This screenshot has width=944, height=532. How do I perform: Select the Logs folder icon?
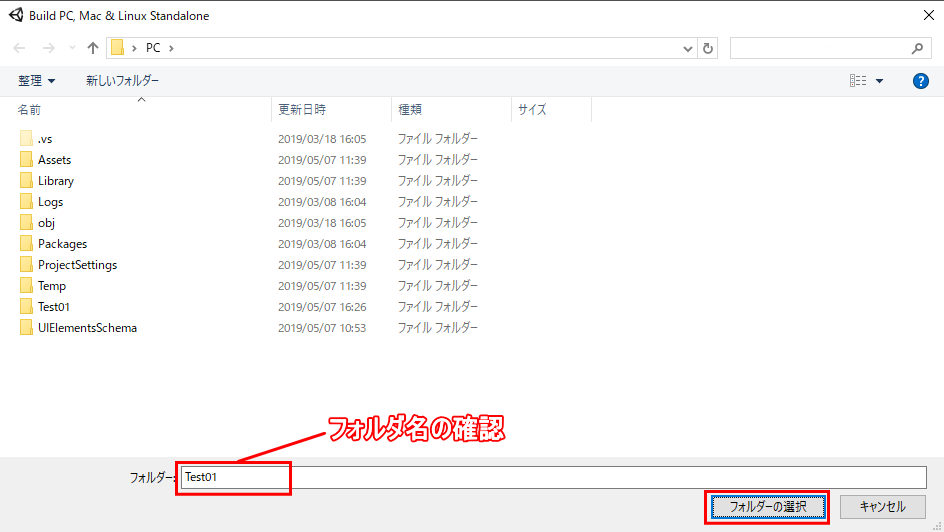pos(26,202)
